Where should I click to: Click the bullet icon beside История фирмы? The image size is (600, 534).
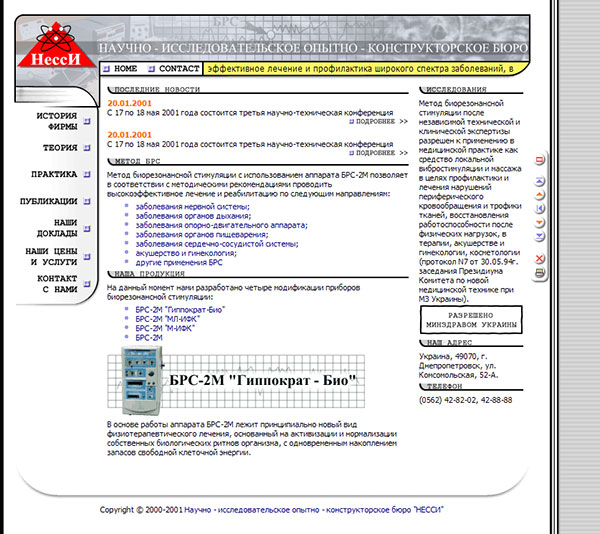[x=87, y=121]
